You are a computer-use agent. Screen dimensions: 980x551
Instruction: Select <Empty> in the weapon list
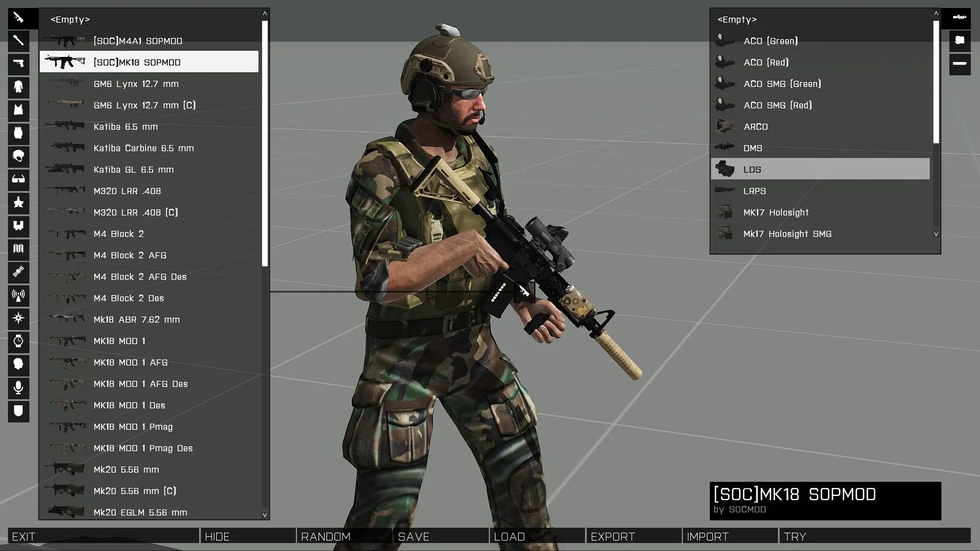coord(149,20)
